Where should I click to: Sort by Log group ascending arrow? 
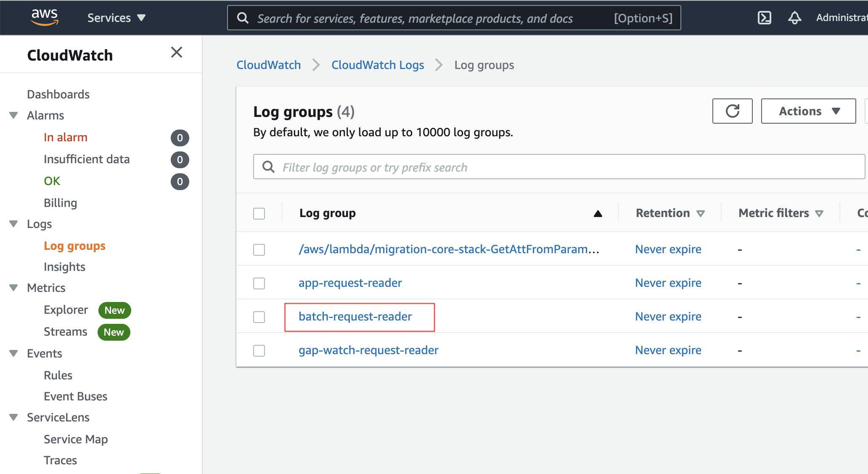point(598,214)
